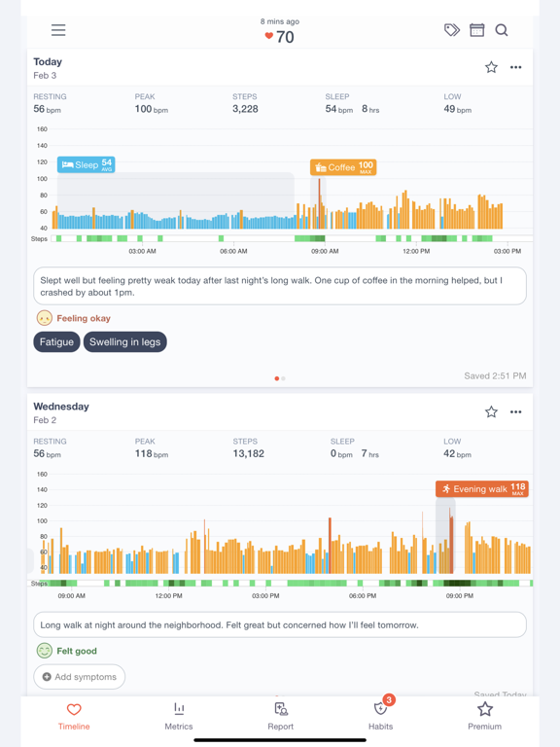Tap the current heart rate 70 reading

[280, 37]
